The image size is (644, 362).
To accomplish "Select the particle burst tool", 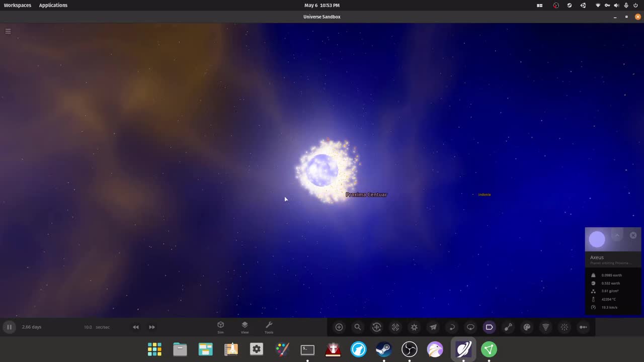I will (x=565, y=327).
